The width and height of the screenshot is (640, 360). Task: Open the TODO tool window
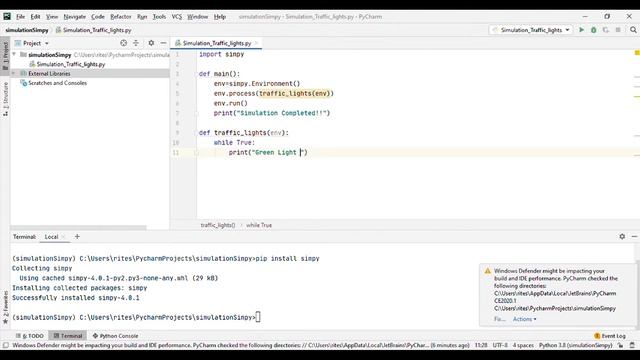click(x=29, y=336)
